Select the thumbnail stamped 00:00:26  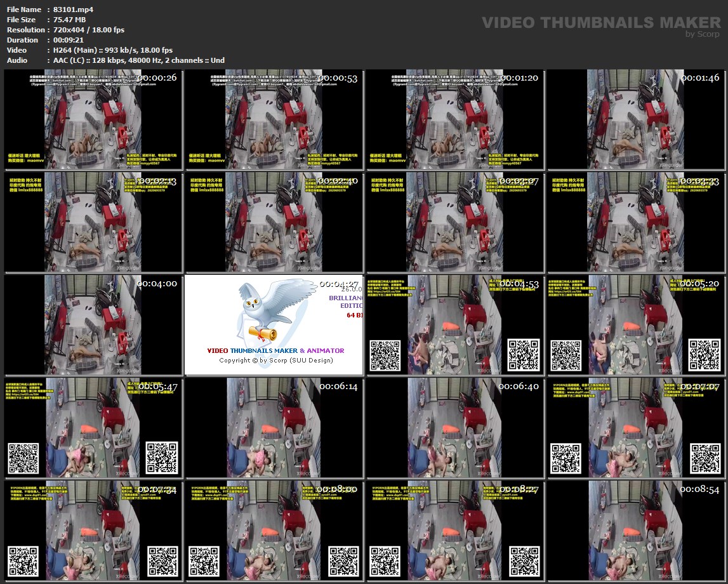coord(93,119)
